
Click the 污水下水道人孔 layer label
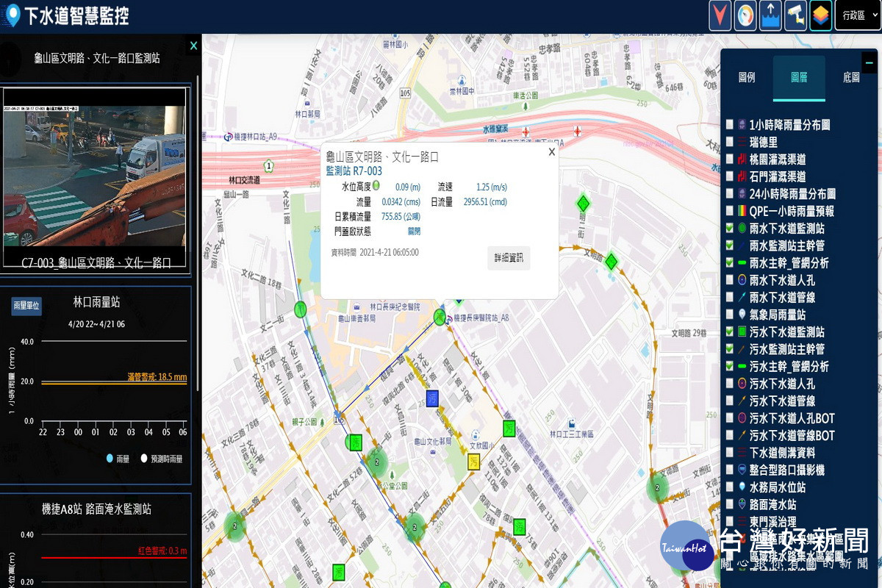[x=783, y=384]
